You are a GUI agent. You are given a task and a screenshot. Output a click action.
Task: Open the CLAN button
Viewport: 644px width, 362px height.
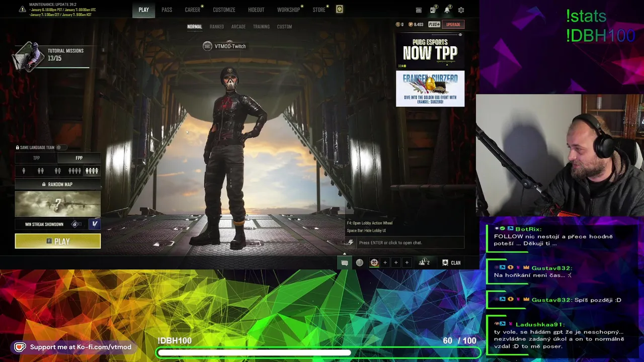click(x=451, y=262)
